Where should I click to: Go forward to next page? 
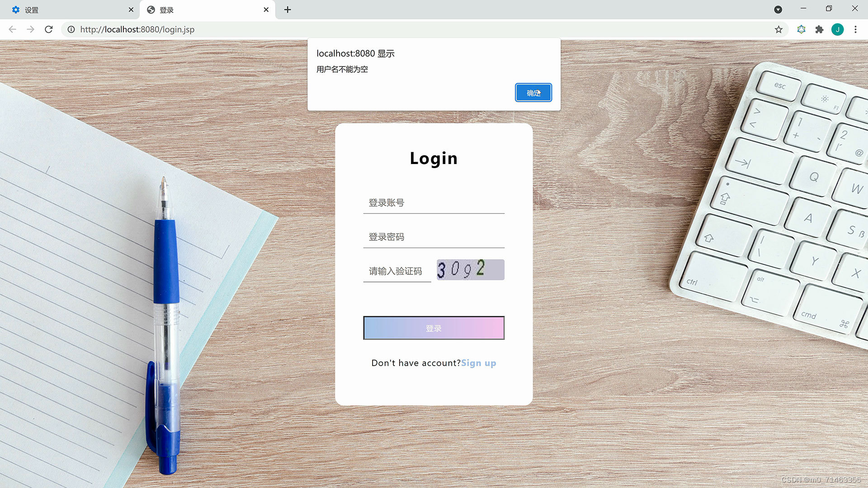pos(30,29)
